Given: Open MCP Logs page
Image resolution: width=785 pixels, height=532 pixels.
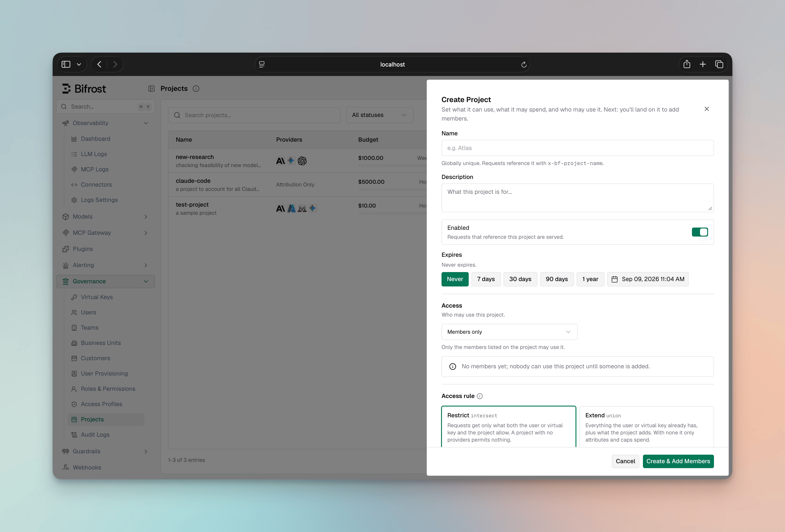Looking at the screenshot, I should click(95, 169).
